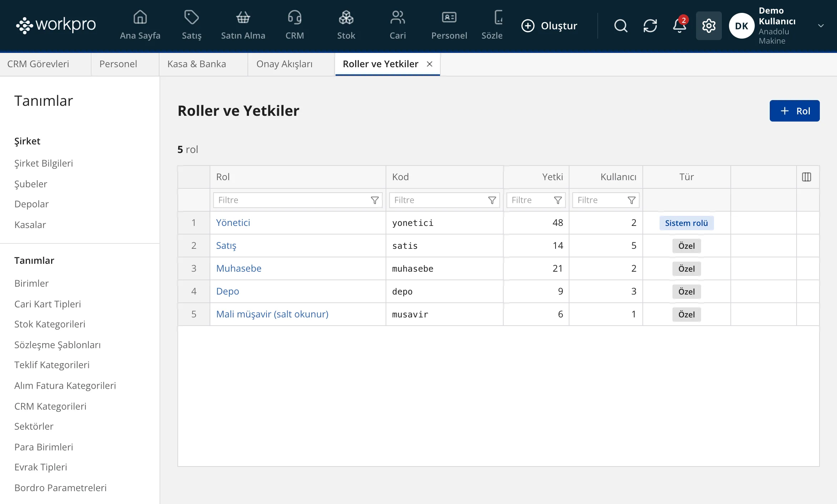Click the musavir code cell
Viewport: 837px width, 504px height.
(445, 314)
